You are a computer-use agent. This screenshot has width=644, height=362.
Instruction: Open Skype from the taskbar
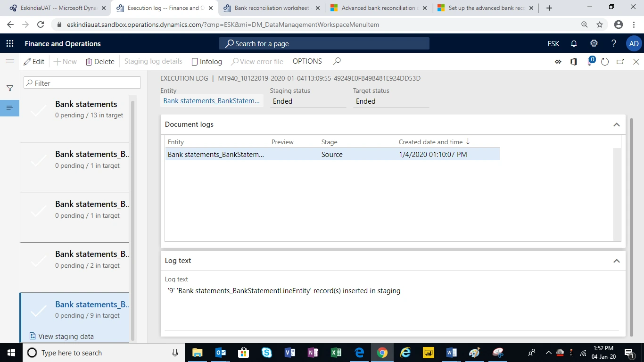pos(267,353)
